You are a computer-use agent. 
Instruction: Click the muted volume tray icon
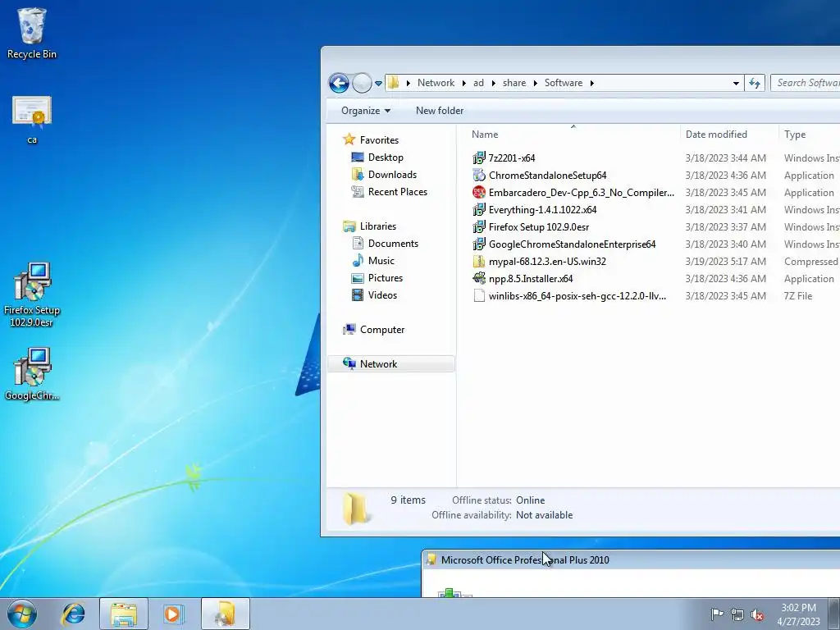[757, 614]
